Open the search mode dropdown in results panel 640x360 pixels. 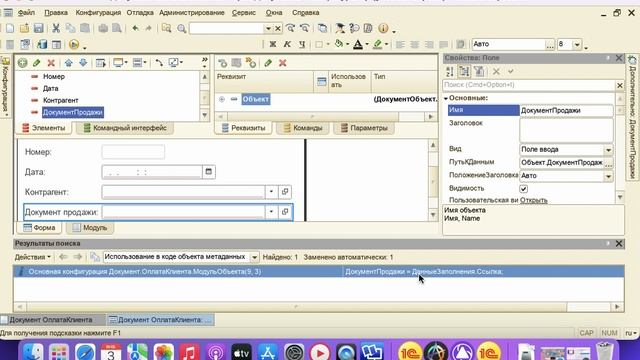[x=254, y=257]
